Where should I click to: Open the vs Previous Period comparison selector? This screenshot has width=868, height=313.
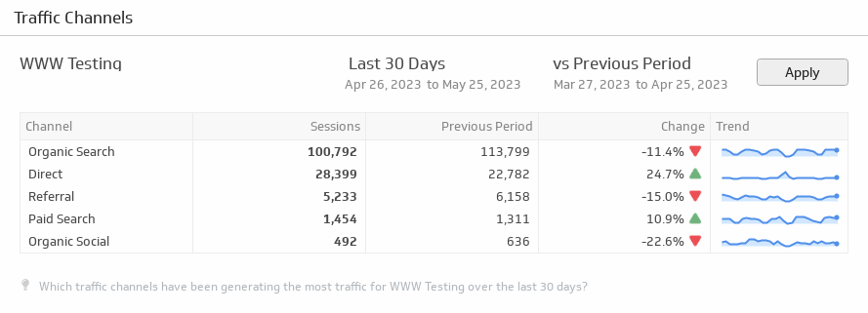[622, 64]
